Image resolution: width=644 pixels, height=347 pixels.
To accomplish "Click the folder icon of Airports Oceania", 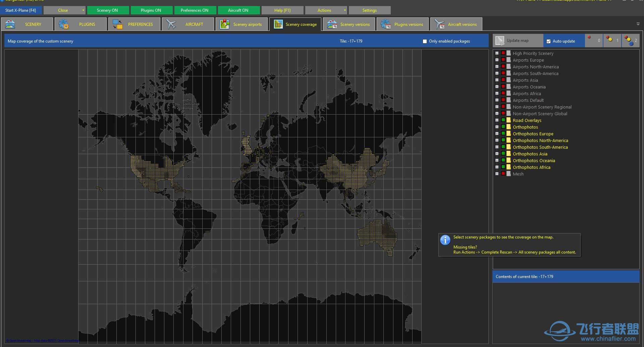I will pos(508,87).
